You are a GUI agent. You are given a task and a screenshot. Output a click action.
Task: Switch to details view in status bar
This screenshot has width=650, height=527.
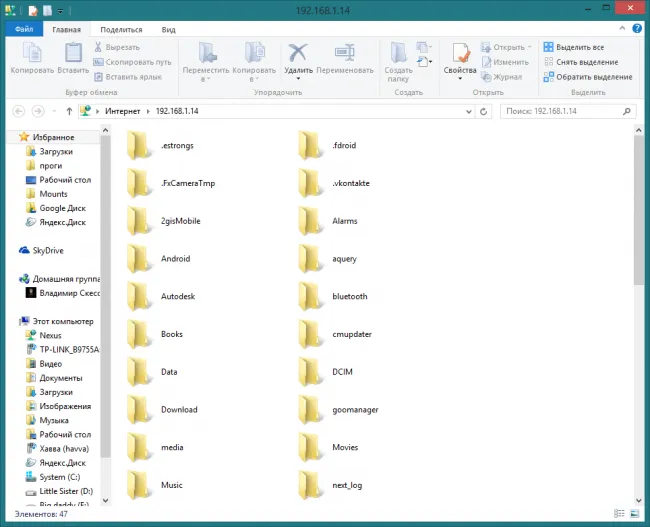tap(619, 514)
